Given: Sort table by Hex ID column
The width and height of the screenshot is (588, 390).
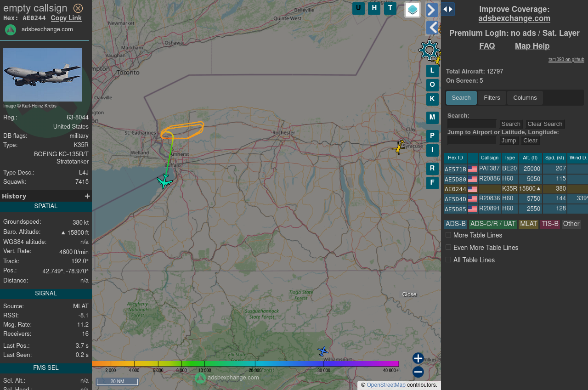Looking at the screenshot, I should (x=455, y=158).
